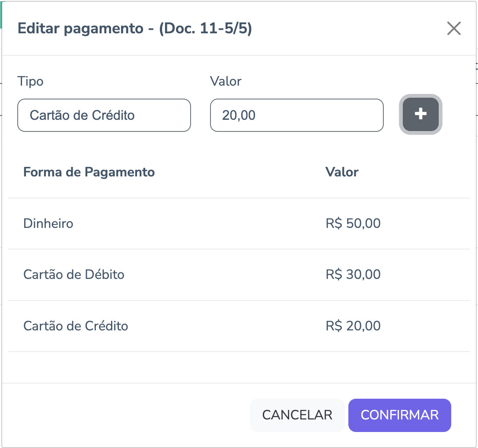Image resolution: width=478 pixels, height=448 pixels.
Task: Click empty space beneath the payment list
Action: [x=238, y=367]
